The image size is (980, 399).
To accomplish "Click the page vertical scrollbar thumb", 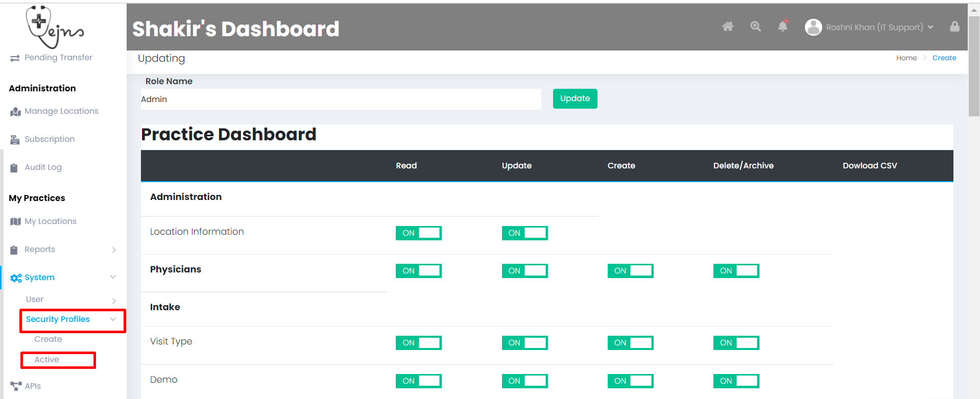I will pos(973,66).
